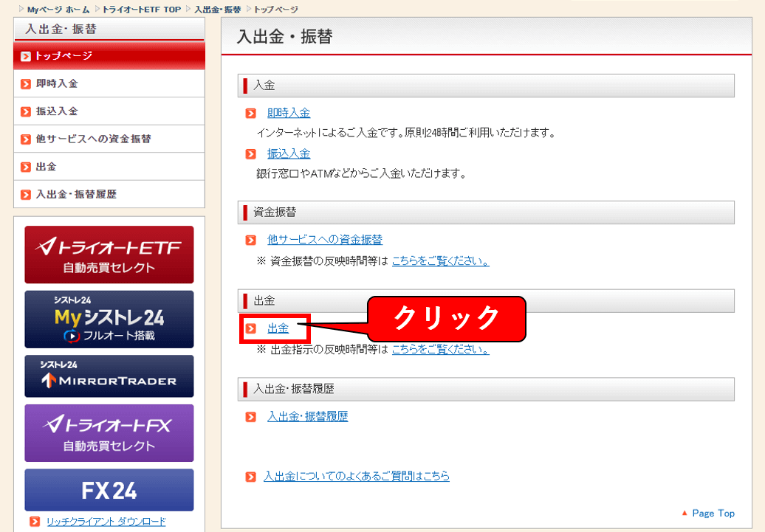
Task: Open the トライオートFX banner
Action: pyautogui.click(x=109, y=433)
